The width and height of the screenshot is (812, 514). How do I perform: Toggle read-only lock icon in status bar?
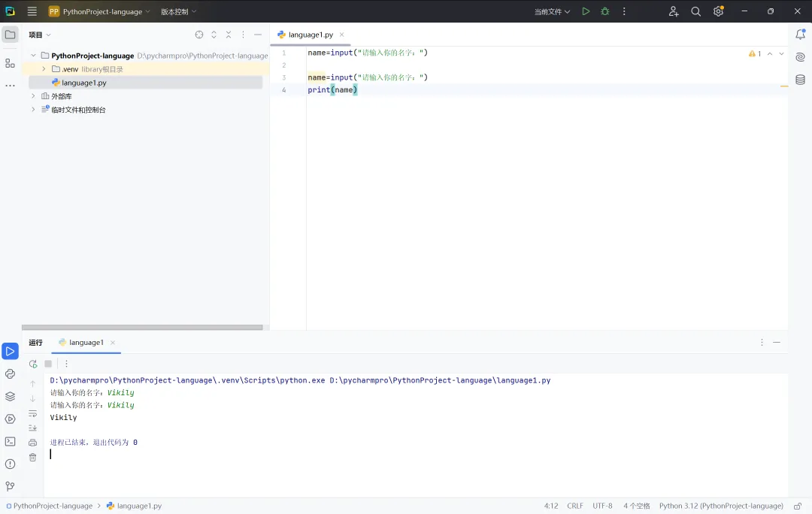798,506
